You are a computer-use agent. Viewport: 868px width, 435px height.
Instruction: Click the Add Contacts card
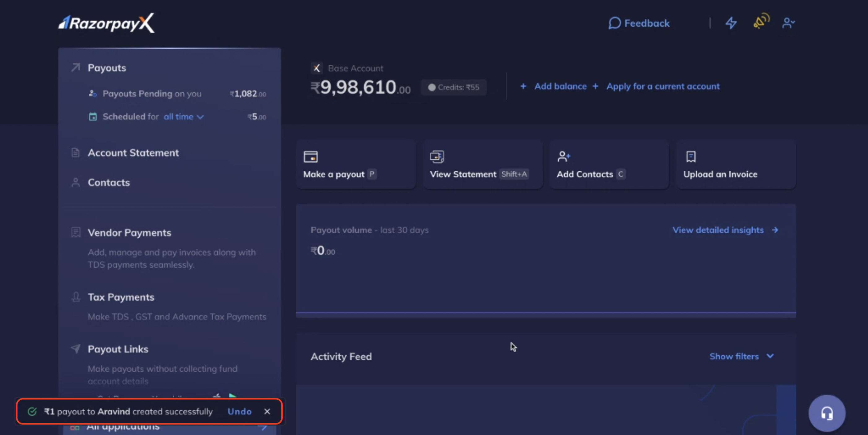pyautogui.click(x=609, y=165)
